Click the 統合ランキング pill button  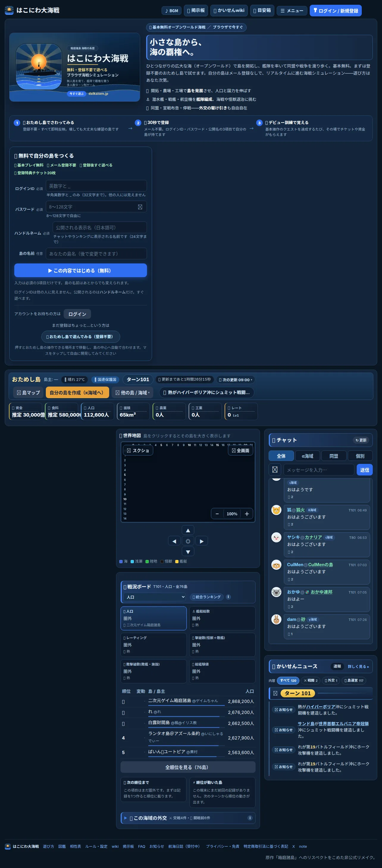[207, 597]
